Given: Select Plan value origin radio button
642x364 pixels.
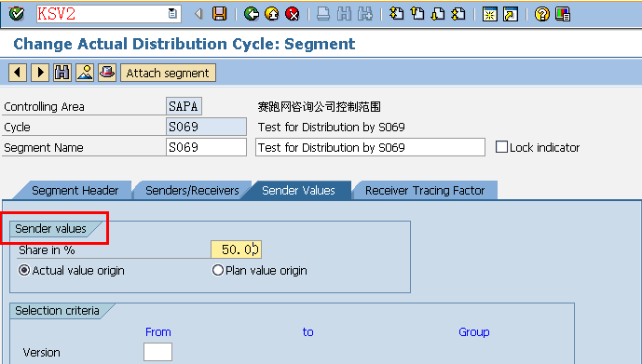Looking at the screenshot, I should click(218, 270).
